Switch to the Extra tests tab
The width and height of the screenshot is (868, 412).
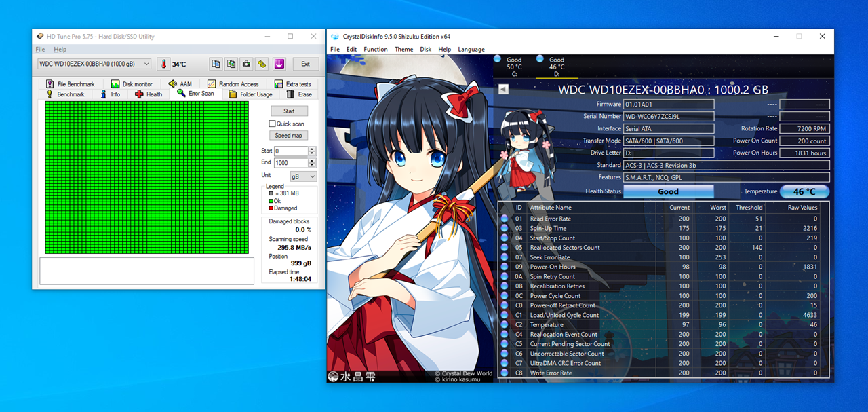292,84
